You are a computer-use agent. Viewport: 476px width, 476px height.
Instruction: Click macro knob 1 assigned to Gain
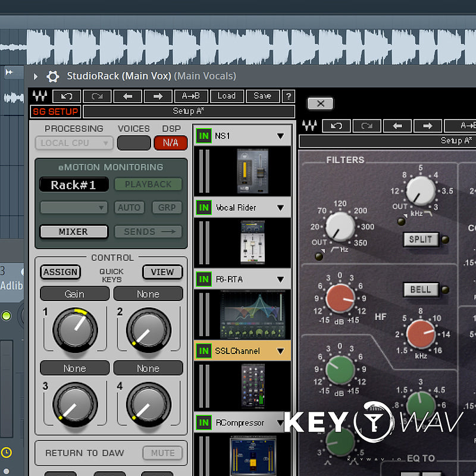pos(76,330)
